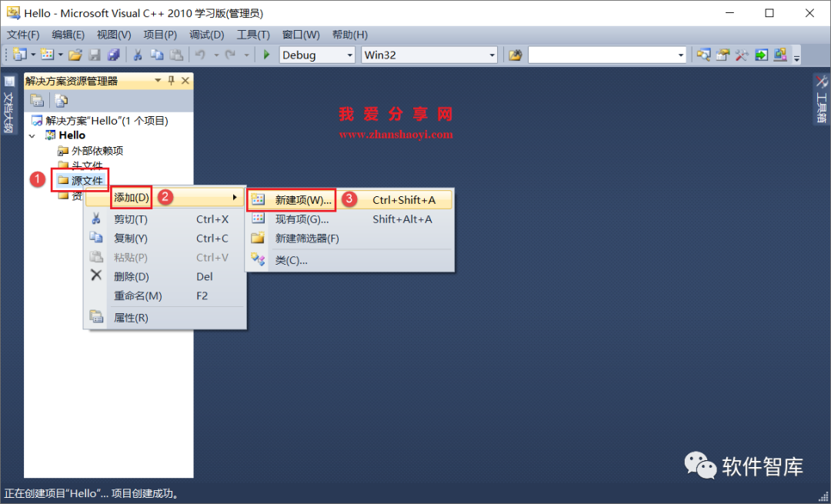Click the Save All icon
Screen dimensions: 831x504
[x=113, y=55]
